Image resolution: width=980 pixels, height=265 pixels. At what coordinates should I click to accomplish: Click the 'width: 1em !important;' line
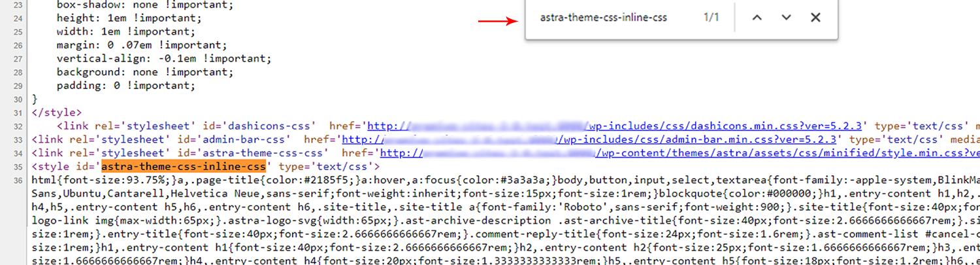[126, 32]
